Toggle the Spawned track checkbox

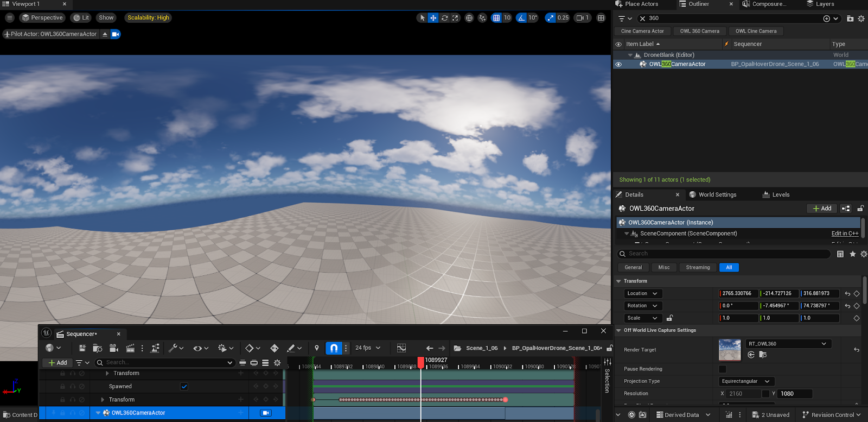(184, 387)
